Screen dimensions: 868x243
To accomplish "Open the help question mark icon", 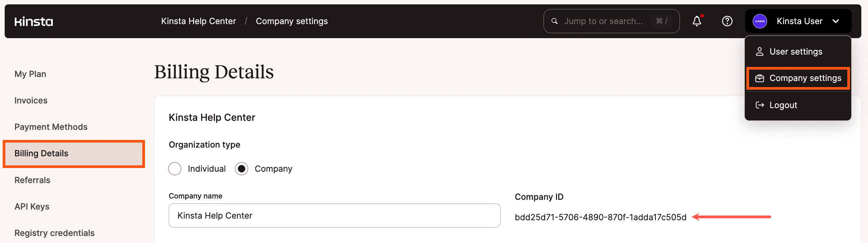I will [x=727, y=21].
